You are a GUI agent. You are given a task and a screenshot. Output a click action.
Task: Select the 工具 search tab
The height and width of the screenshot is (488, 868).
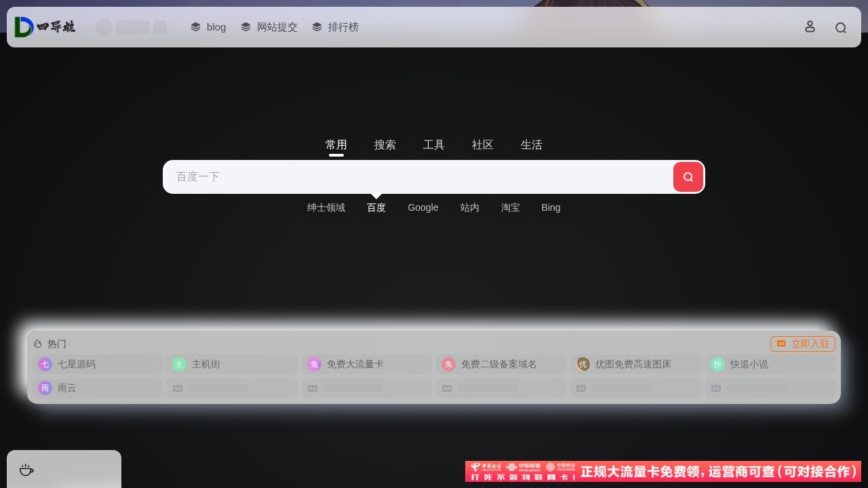(434, 145)
